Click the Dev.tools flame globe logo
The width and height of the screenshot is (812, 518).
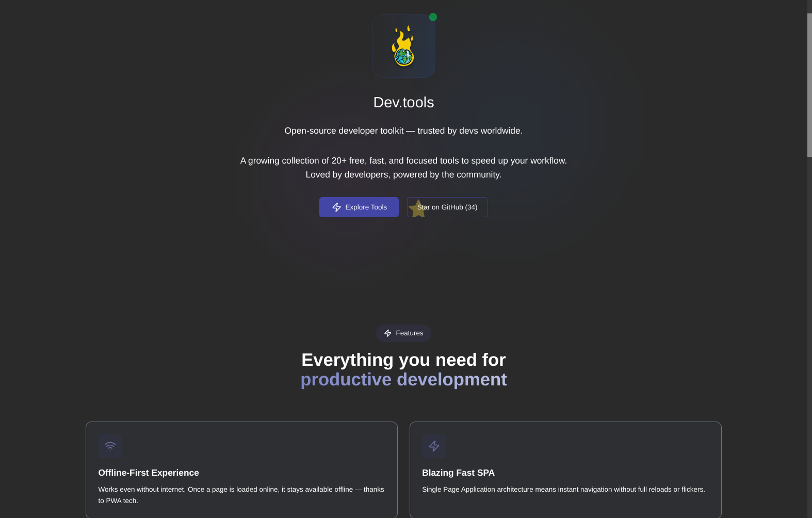click(x=403, y=46)
